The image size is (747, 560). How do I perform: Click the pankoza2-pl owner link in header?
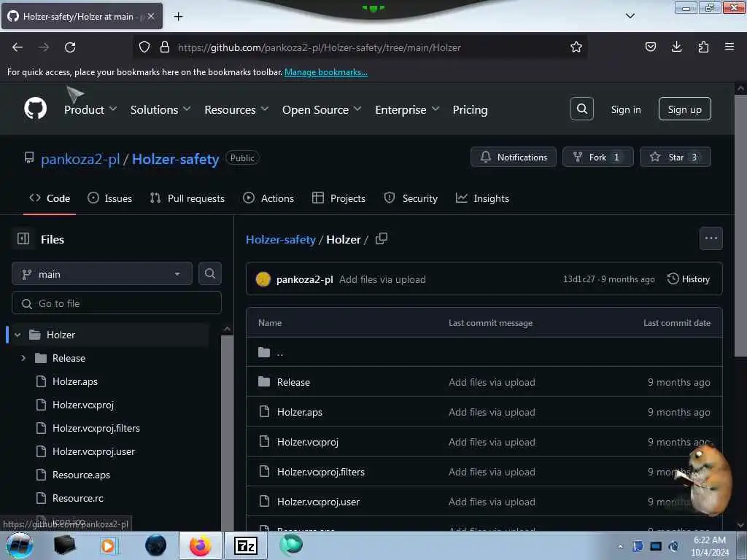point(80,159)
